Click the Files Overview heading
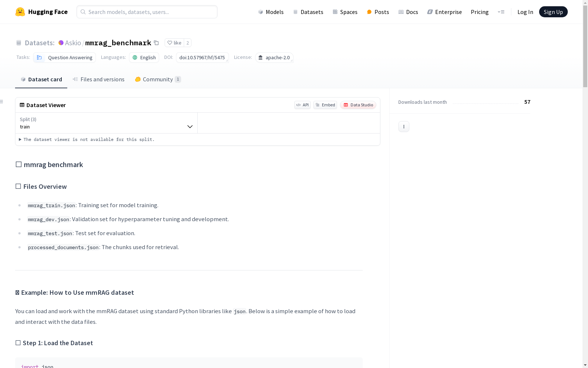 click(41, 187)
